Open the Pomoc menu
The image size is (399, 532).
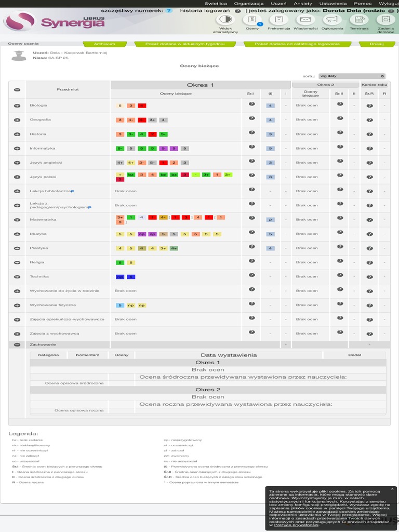tap(363, 4)
